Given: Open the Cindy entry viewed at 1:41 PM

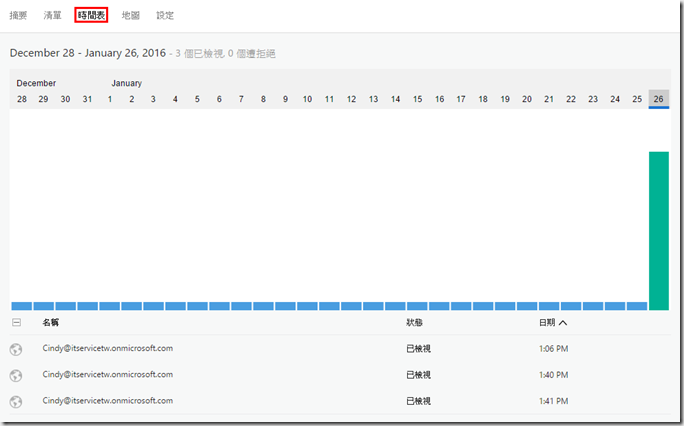Looking at the screenshot, I should pos(108,401).
